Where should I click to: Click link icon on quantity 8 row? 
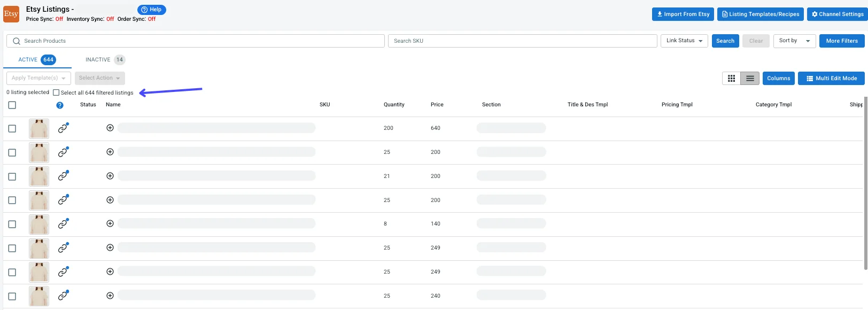[x=63, y=224]
